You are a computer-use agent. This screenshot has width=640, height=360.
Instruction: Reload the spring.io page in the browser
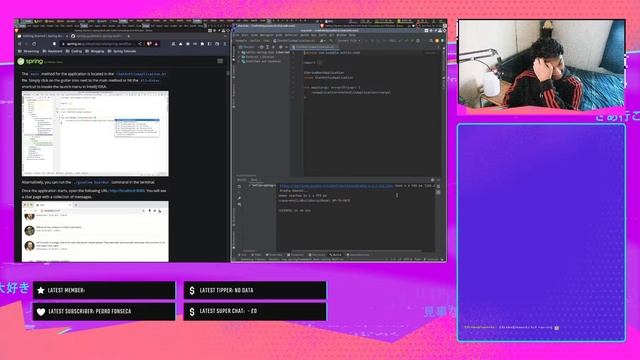click(34, 44)
